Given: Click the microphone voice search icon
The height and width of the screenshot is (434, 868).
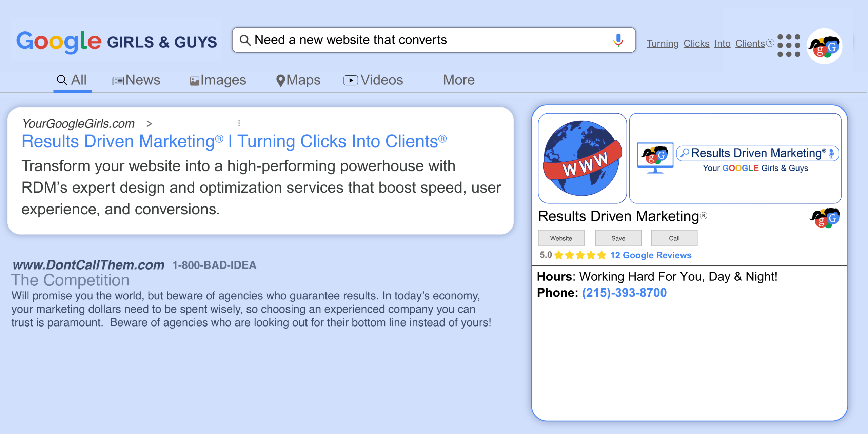Looking at the screenshot, I should pyautogui.click(x=618, y=40).
